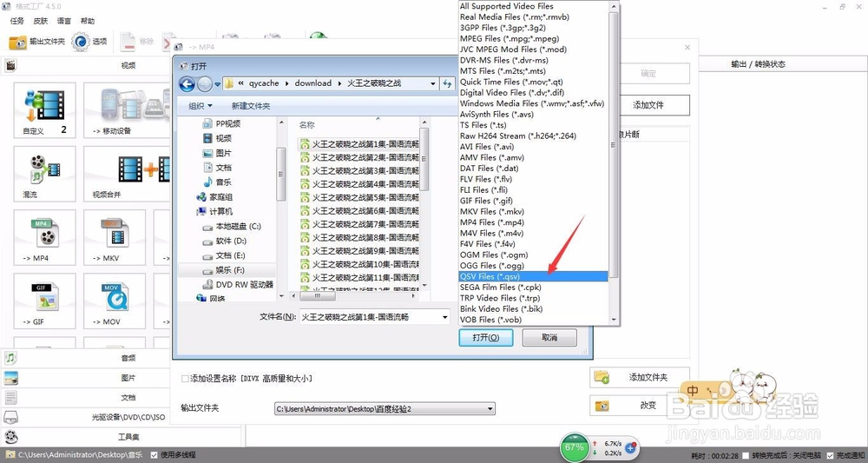The image size is (868, 463).
Task: Select the -> MKV format icon
Action: coord(114,238)
